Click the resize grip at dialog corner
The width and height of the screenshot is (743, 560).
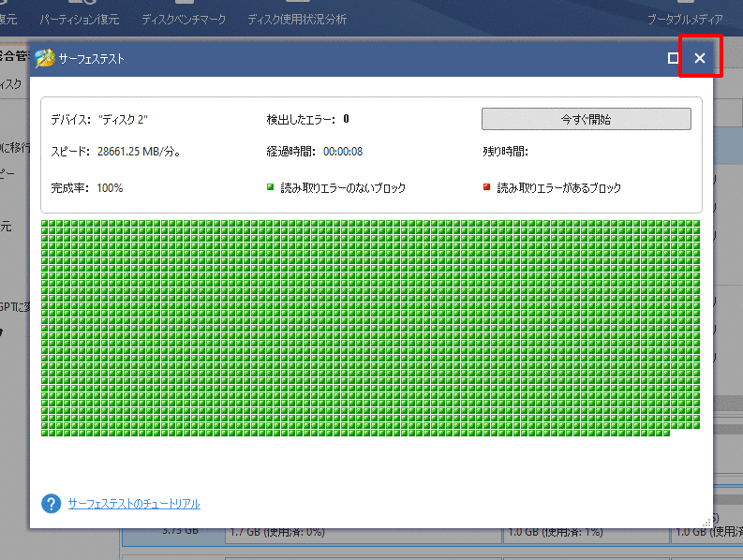tap(706, 522)
